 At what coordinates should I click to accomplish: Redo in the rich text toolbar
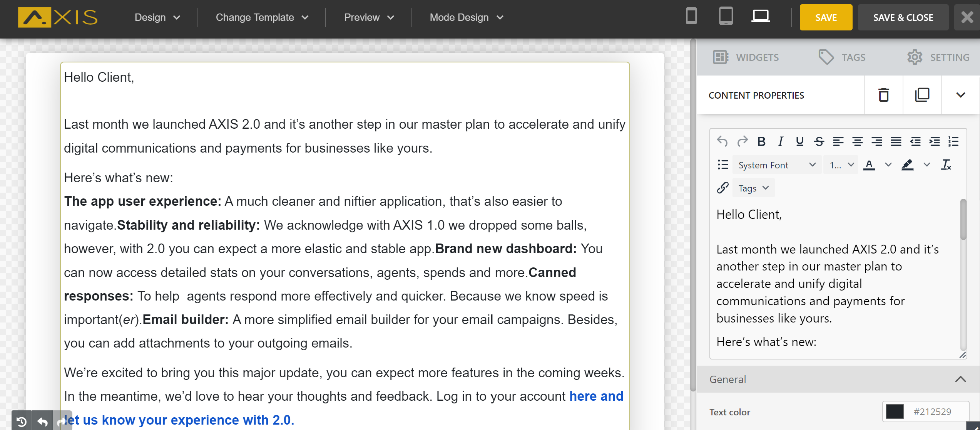click(x=742, y=141)
